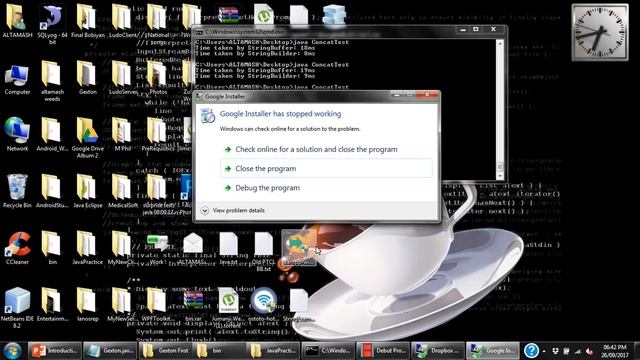Viewport: 640px width, 360px height.
Task: Select the bin.rar archive icon
Action: pyautogui.click(x=193, y=304)
